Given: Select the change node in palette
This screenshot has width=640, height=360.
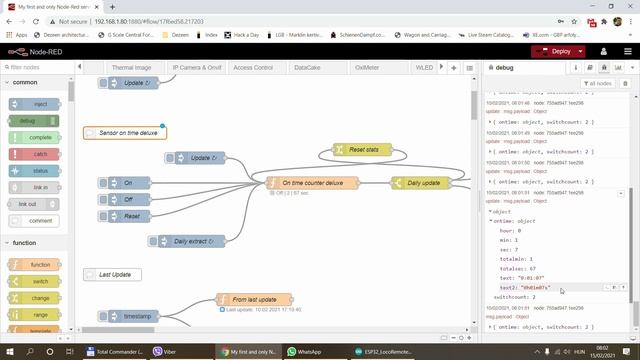Looking at the screenshot, I should 34,298.
